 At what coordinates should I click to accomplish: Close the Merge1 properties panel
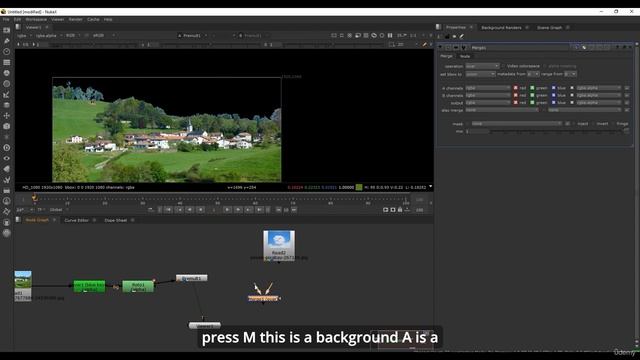(630, 47)
